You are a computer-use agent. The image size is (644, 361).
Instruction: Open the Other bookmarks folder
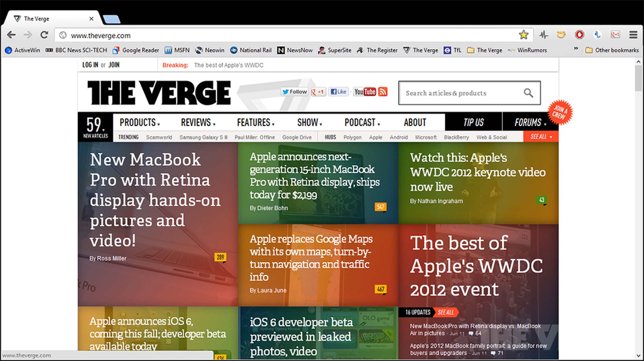click(x=612, y=50)
